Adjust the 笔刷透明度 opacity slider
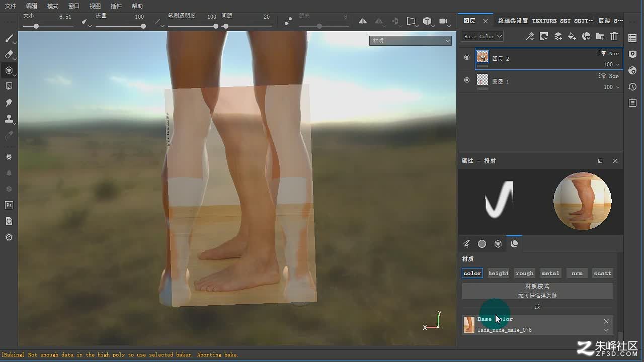The image size is (644, 362). 193,26
